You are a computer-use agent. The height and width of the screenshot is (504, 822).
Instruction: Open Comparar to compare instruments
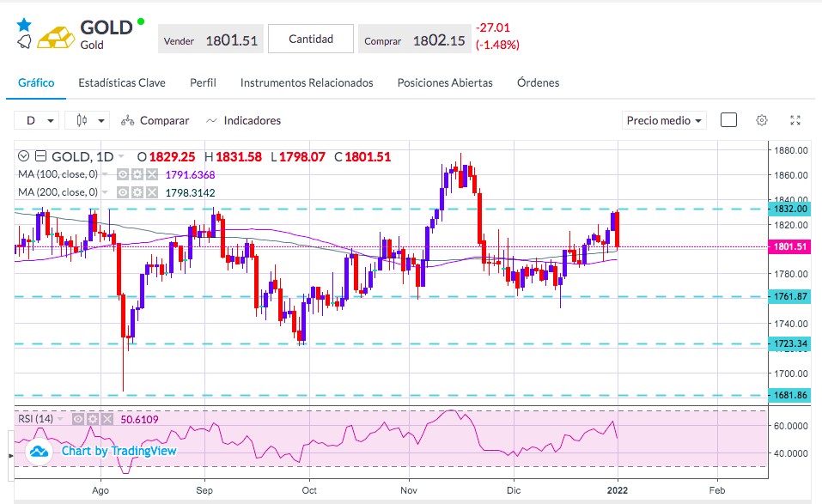(155, 120)
